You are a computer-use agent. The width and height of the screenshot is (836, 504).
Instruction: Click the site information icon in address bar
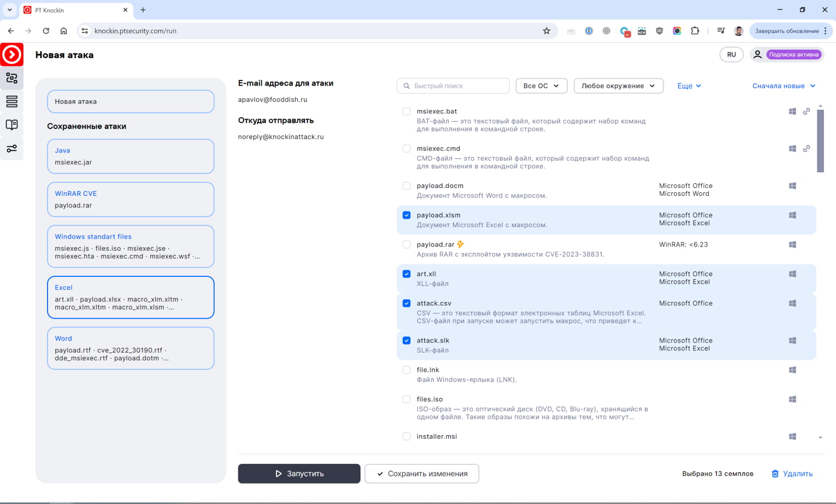click(85, 31)
